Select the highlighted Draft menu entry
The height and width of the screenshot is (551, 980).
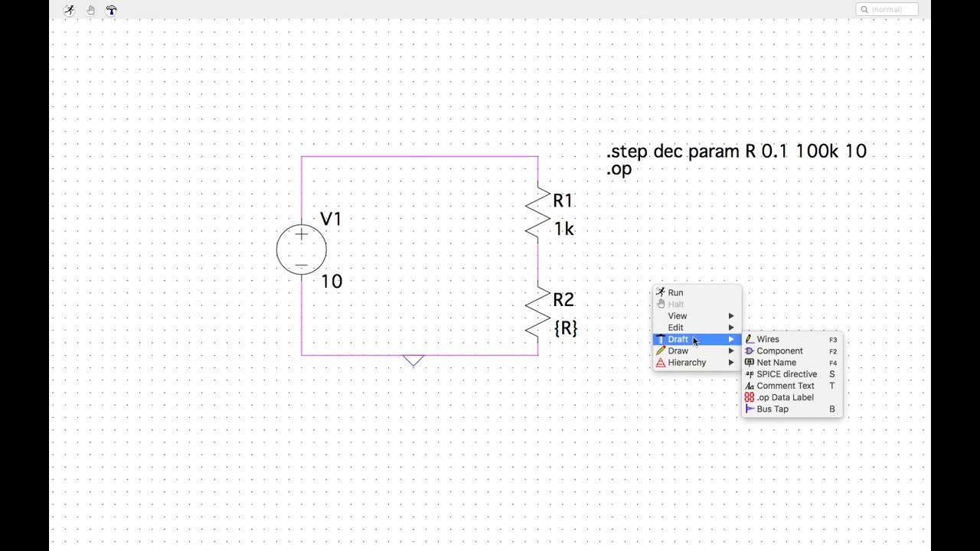point(697,339)
